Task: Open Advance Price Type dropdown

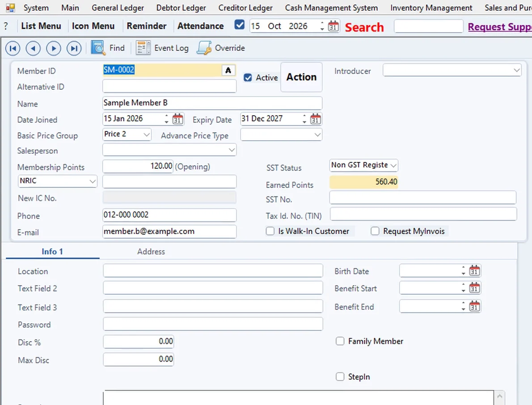Action: click(317, 134)
